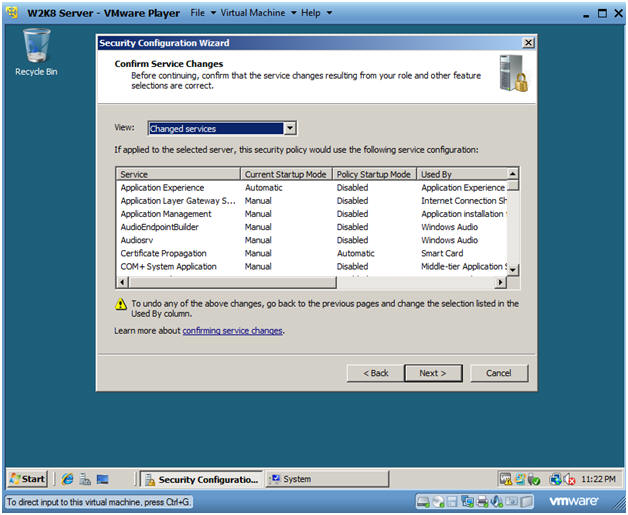Go back with the Back button
This screenshot has width=628, height=515.
(375, 373)
